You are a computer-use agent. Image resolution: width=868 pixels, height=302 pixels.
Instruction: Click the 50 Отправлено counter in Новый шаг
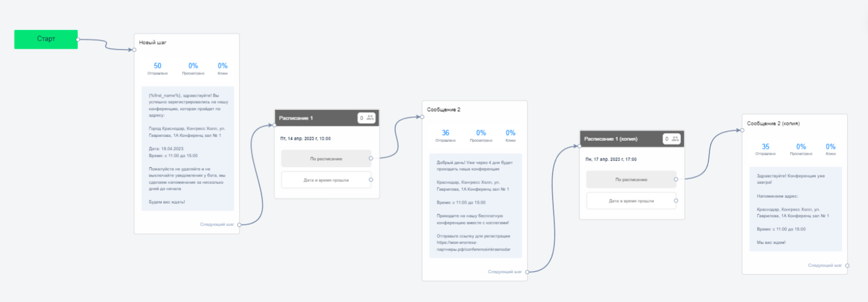coord(157,68)
